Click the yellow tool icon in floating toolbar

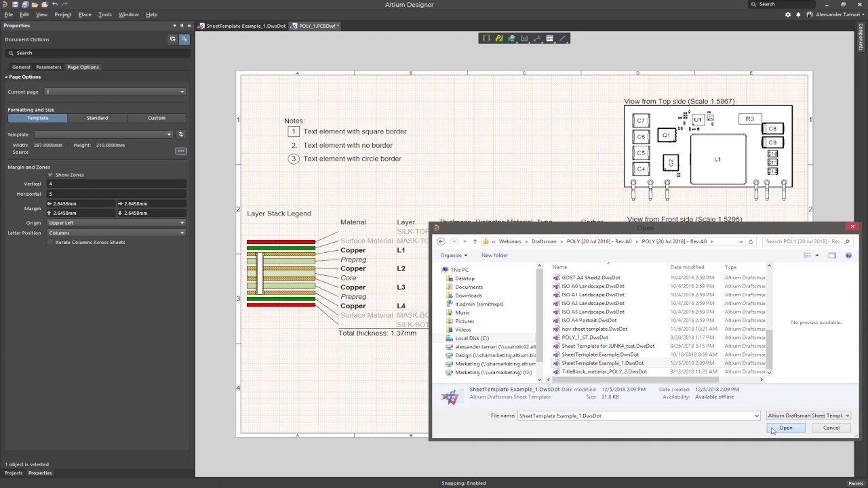(x=499, y=39)
